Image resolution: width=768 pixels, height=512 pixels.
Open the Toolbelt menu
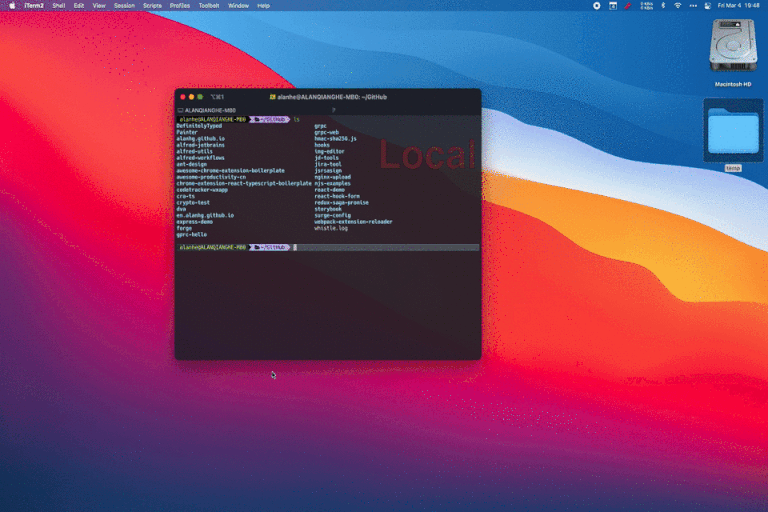[209, 5]
